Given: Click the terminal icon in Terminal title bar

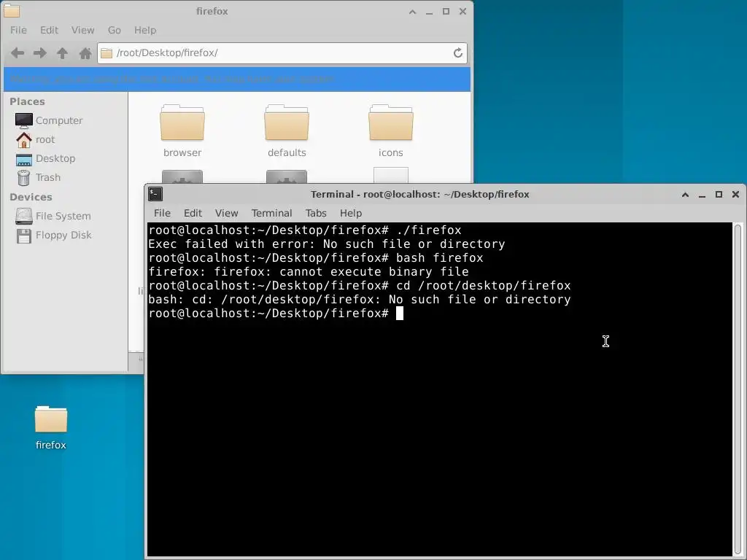Looking at the screenshot, I should 155,194.
